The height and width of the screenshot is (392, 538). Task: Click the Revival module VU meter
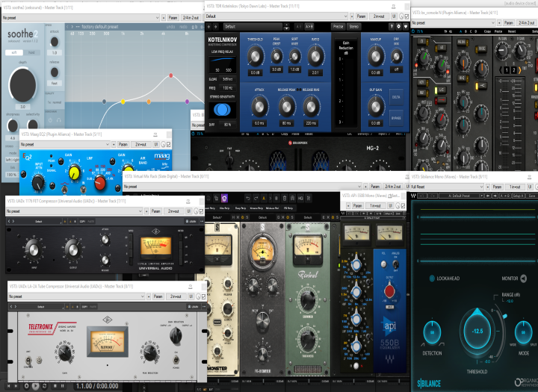[308, 250]
